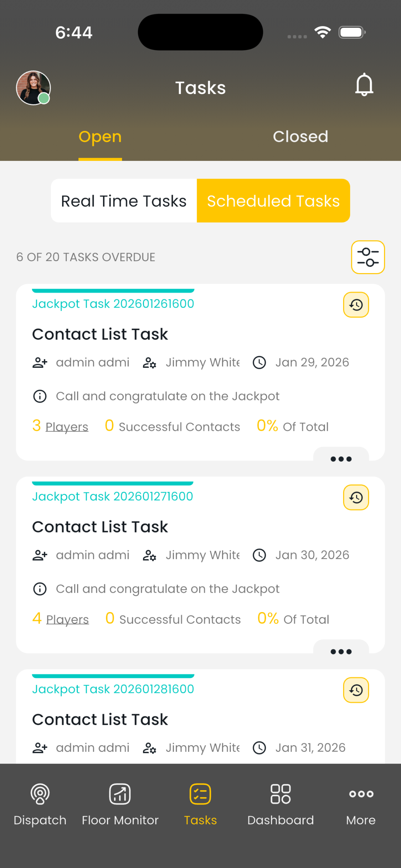Image resolution: width=401 pixels, height=868 pixels.
Task: Open the task filter settings icon
Action: pos(368,257)
